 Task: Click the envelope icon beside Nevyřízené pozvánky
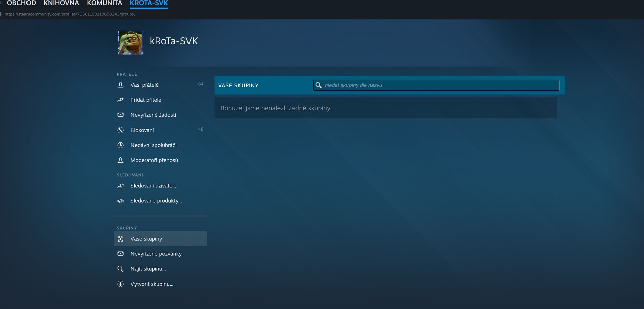(x=120, y=254)
